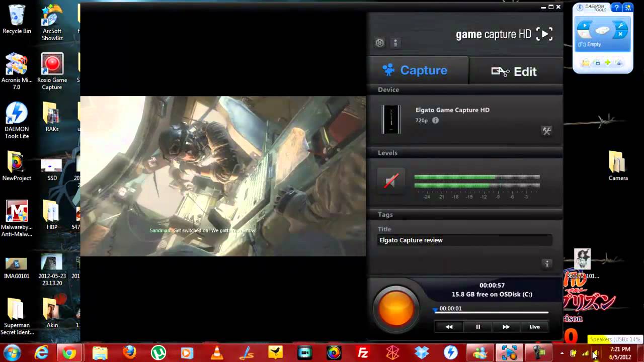Image resolution: width=644 pixels, height=362 pixels.
Task: Click the audio level meter
Action: 476,181
